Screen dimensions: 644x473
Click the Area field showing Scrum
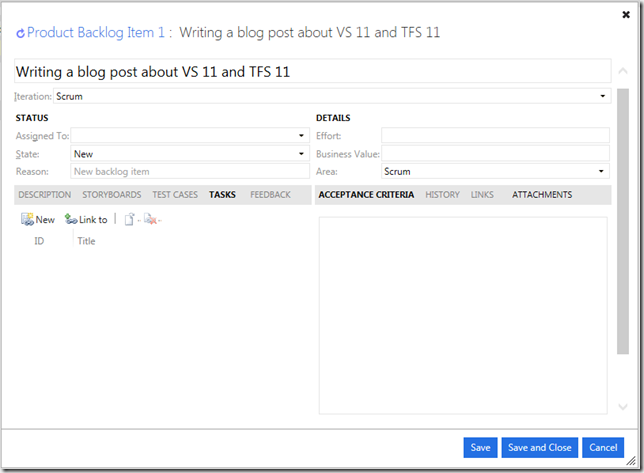tap(495, 171)
